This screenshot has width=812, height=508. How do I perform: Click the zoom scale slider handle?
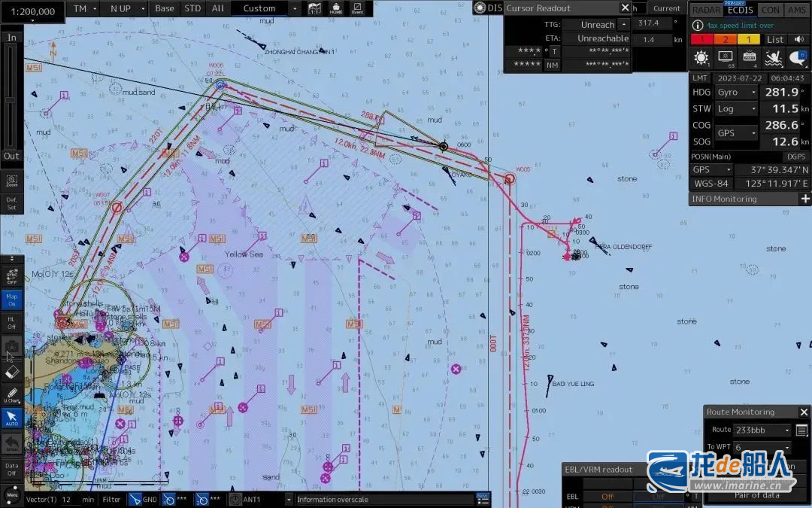click(10, 99)
